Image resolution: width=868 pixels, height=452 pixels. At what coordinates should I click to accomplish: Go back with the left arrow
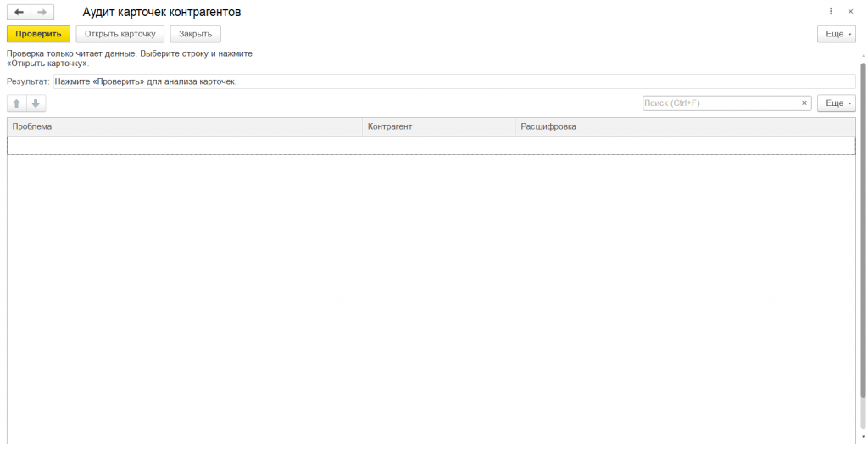(x=19, y=12)
